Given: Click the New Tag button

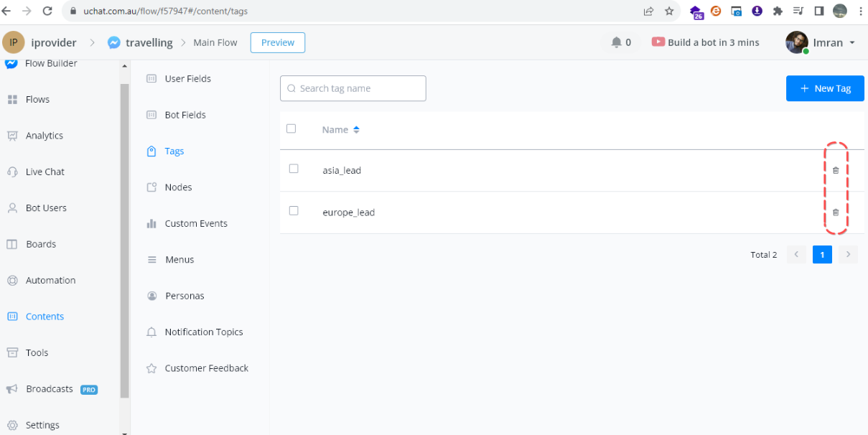Looking at the screenshot, I should 824,88.
